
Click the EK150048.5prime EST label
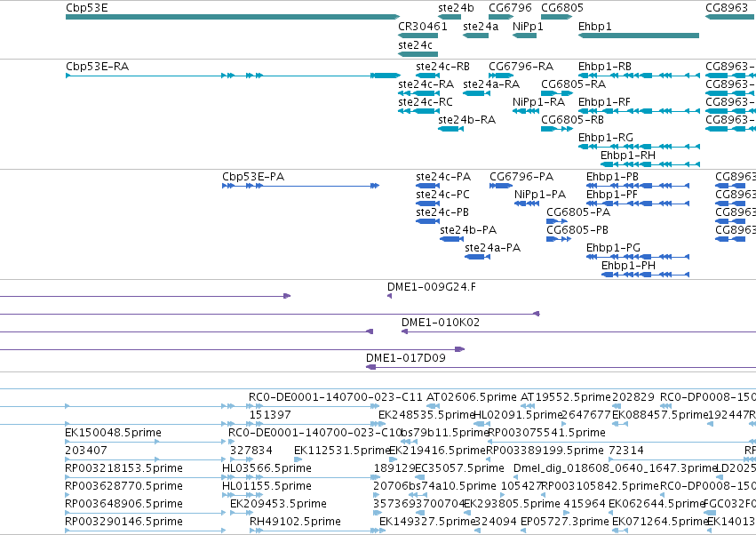pyautogui.click(x=114, y=433)
